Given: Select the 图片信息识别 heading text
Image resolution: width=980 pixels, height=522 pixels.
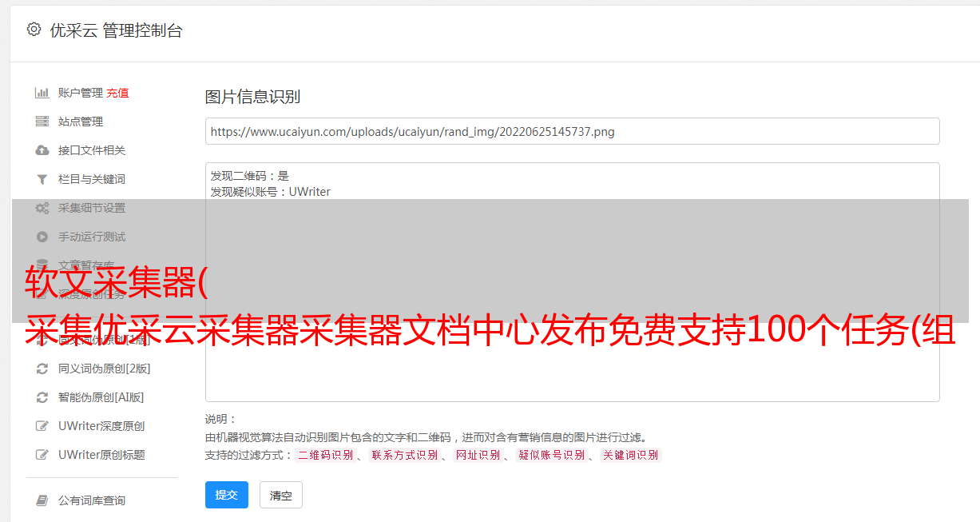Looking at the screenshot, I should pyautogui.click(x=252, y=97).
